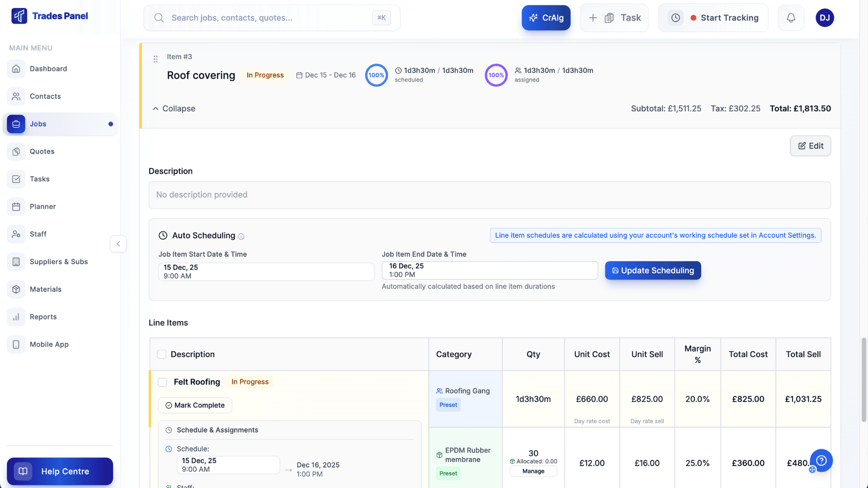The height and width of the screenshot is (488, 868).
Task: Check the Description column header checkbox
Action: coord(161,354)
